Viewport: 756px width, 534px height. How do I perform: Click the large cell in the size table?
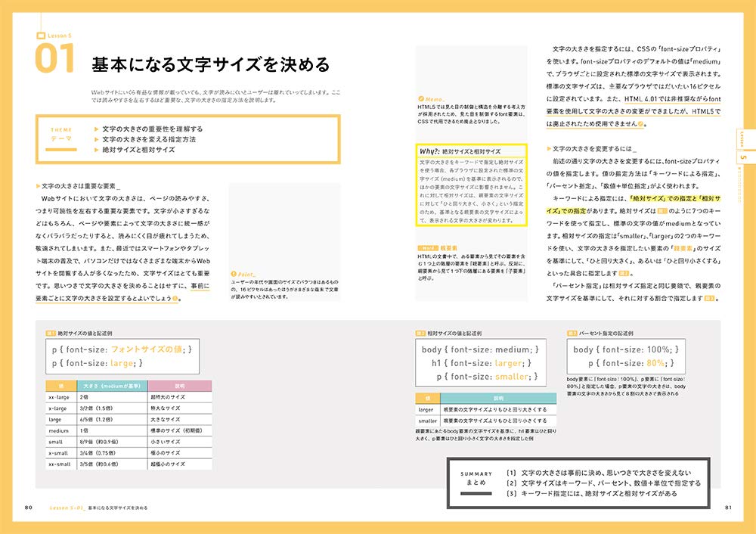pyautogui.click(x=61, y=420)
